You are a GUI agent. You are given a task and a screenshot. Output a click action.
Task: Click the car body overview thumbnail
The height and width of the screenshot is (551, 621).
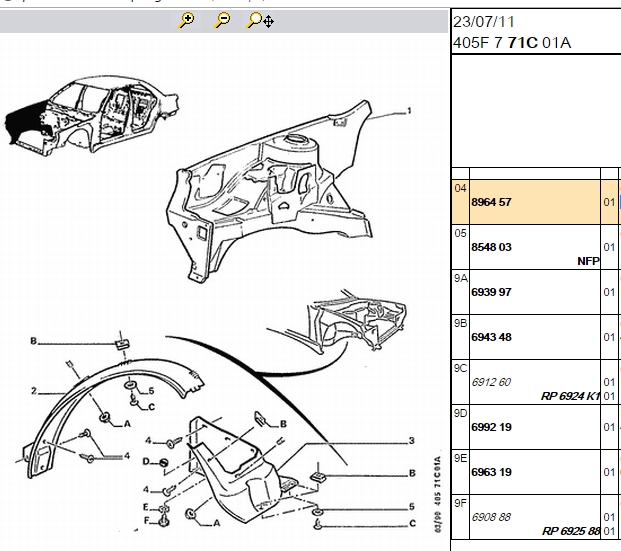pos(91,116)
